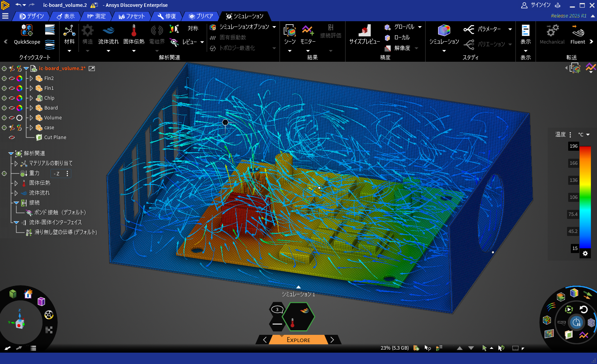Expand マテリアルの割り当て node
The height and width of the screenshot is (364, 597).
[16, 164]
